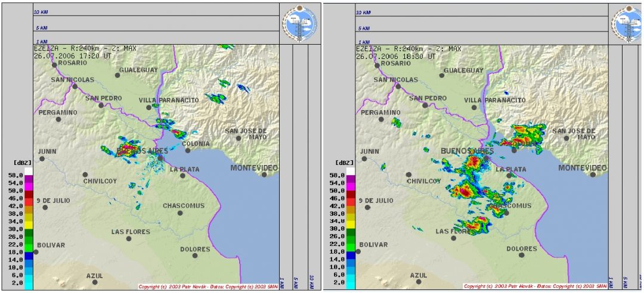The image size is (644, 293).
Task: Click the [dBZ] legend heading in right panel
Action: pos(345,162)
